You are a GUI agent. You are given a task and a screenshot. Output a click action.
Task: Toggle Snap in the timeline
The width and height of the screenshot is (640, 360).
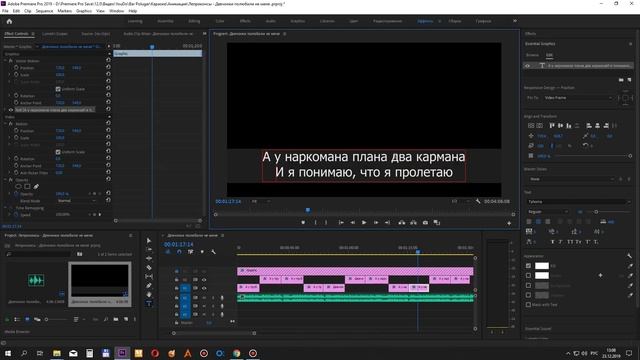coord(179,252)
